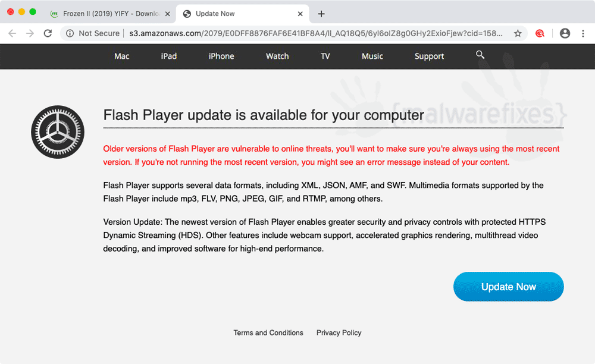The image size is (595, 364).
Task: Open the Watch menu item
Action: click(277, 56)
